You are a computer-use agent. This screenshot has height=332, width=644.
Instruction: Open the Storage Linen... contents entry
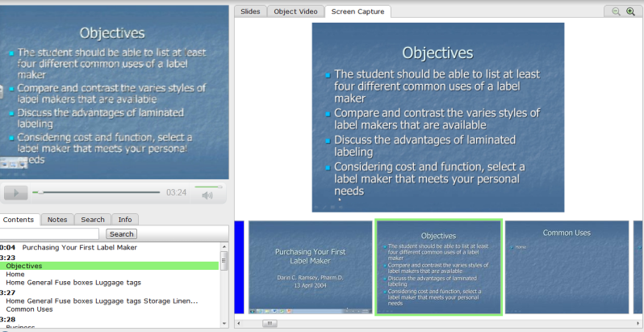[x=102, y=300]
